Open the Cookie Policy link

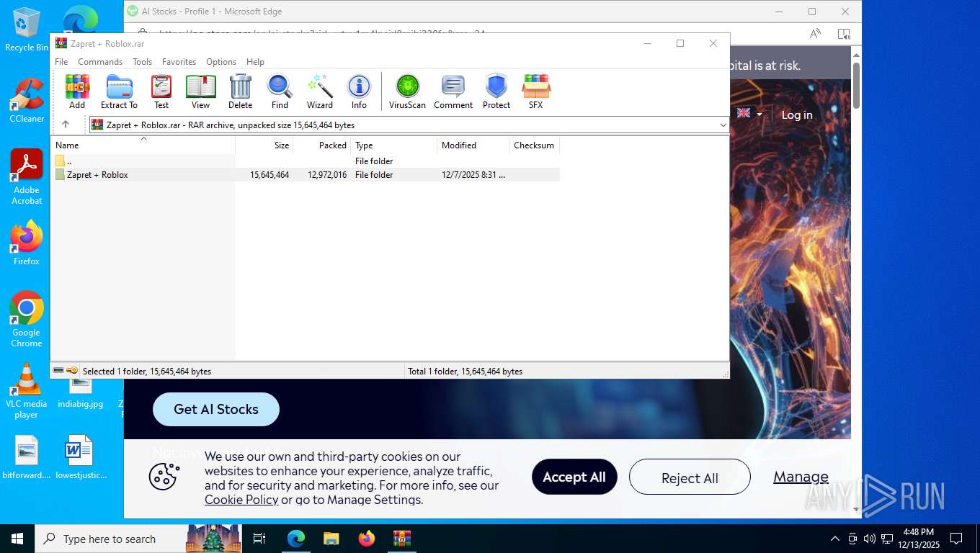tap(241, 500)
